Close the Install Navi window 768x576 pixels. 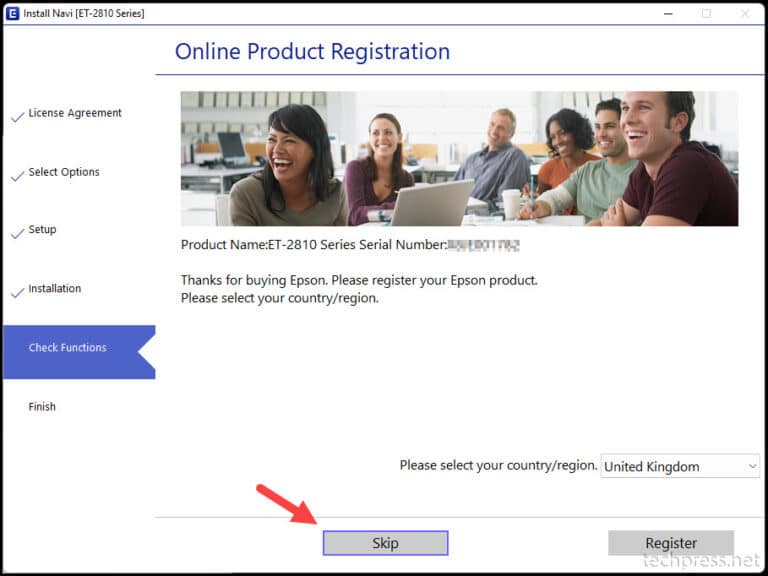click(745, 13)
